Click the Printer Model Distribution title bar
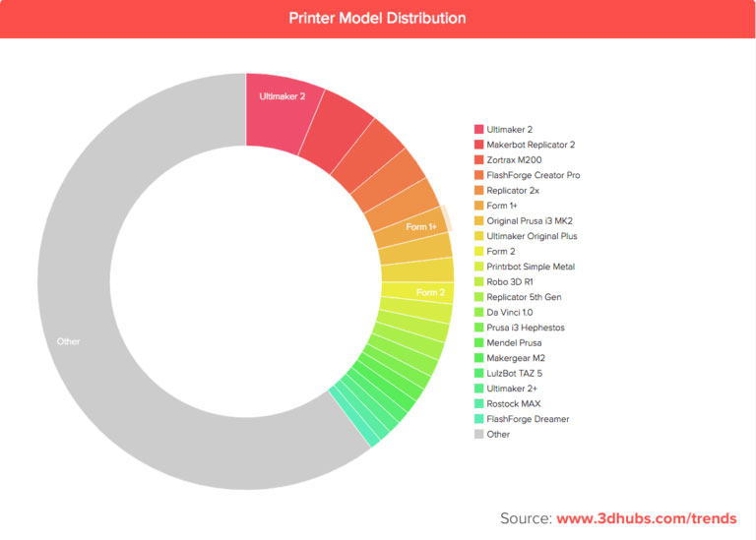 pyautogui.click(x=378, y=19)
